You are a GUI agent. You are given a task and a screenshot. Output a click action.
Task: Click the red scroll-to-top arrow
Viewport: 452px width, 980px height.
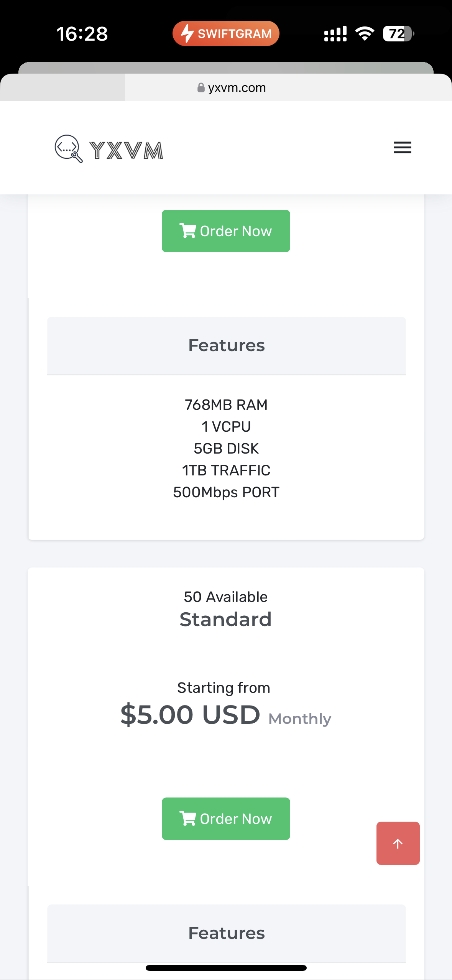(398, 844)
